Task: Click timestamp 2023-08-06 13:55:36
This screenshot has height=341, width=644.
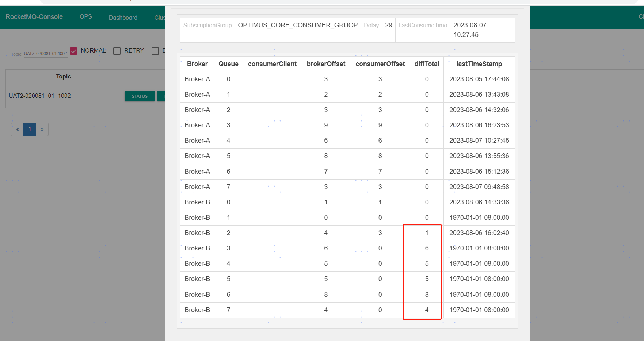Action: pyautogui.click(x=479, y=156)
